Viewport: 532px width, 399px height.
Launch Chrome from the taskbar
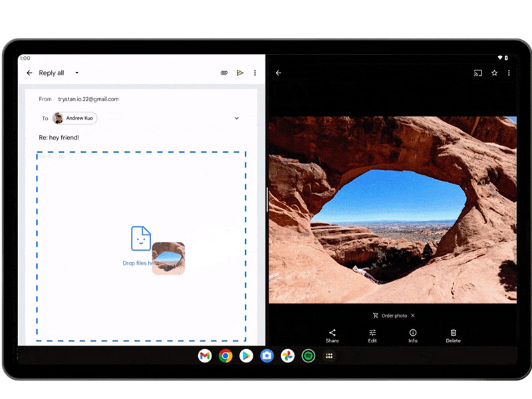point(225,356)
